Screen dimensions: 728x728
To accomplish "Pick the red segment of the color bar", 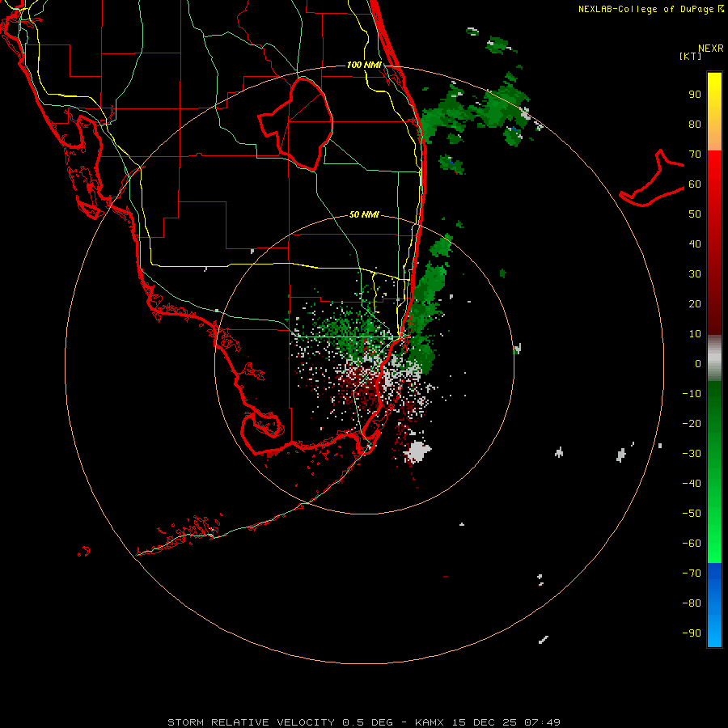I will (714, 243).
